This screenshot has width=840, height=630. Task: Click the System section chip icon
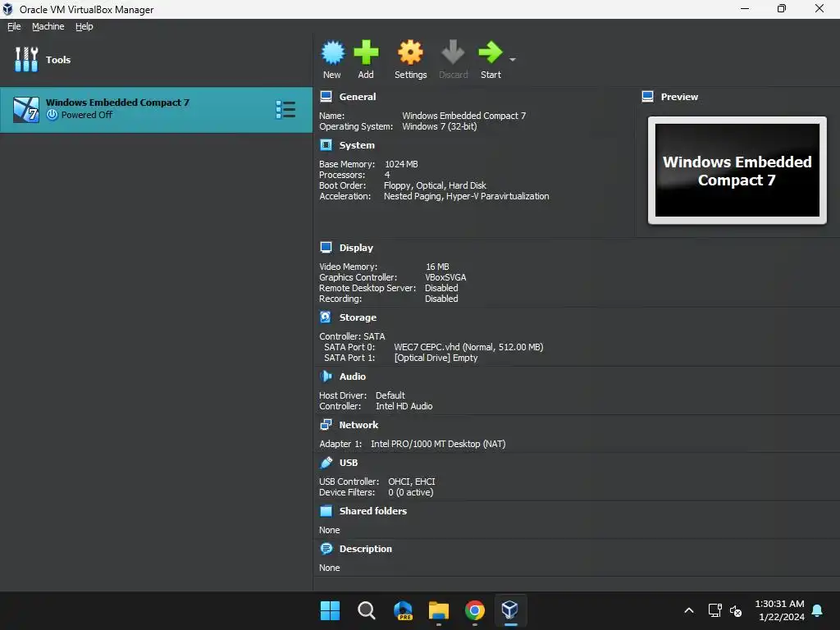[x=326, y=144]
